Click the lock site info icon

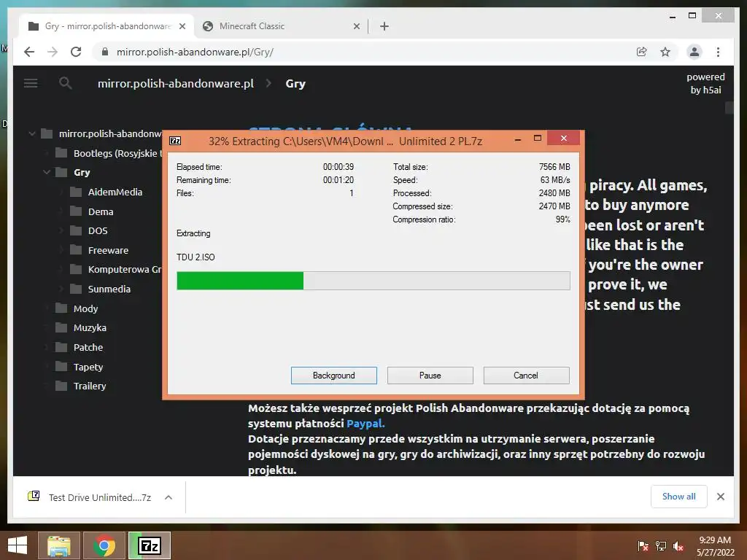(105, 52)
